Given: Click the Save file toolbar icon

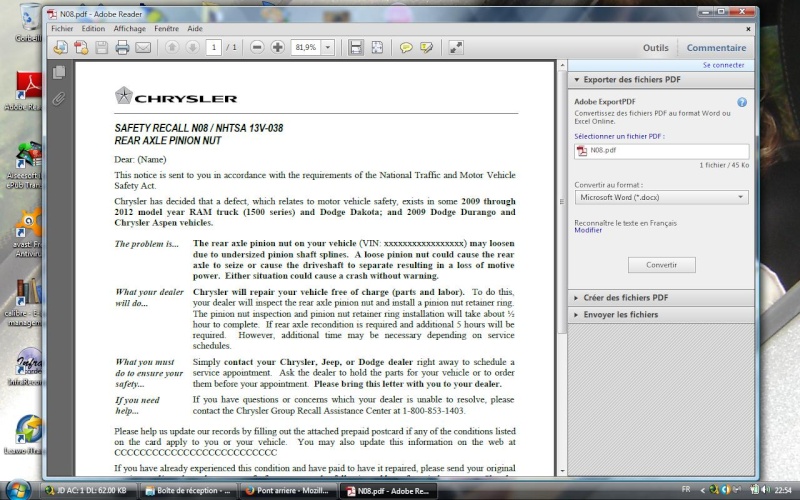Looking at the screenshot, I should coord(102,47).
